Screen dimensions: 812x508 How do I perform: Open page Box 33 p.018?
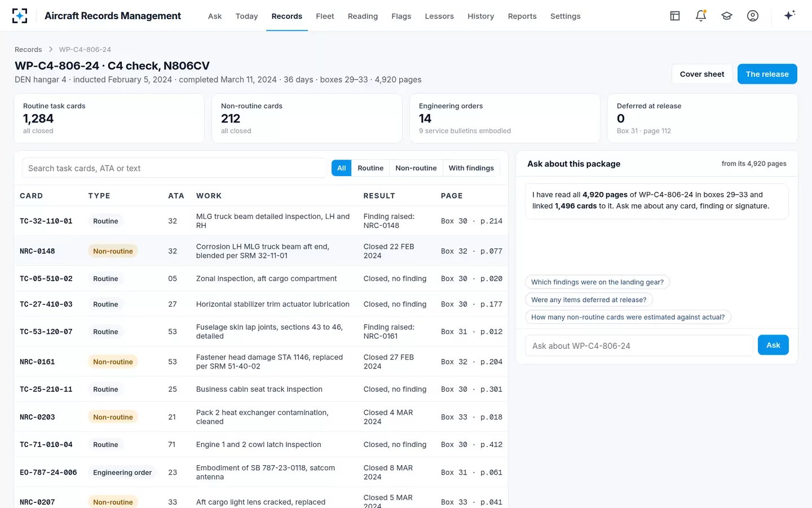coord(471,417)
